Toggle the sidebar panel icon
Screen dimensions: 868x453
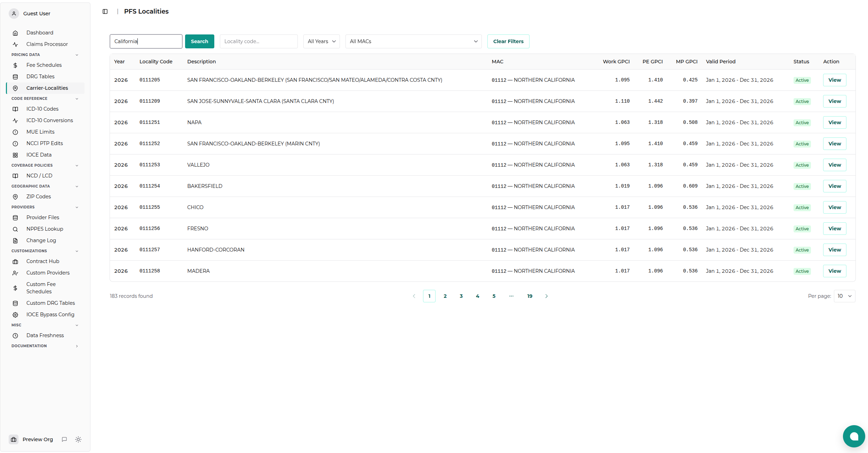(x=105, y=11)
